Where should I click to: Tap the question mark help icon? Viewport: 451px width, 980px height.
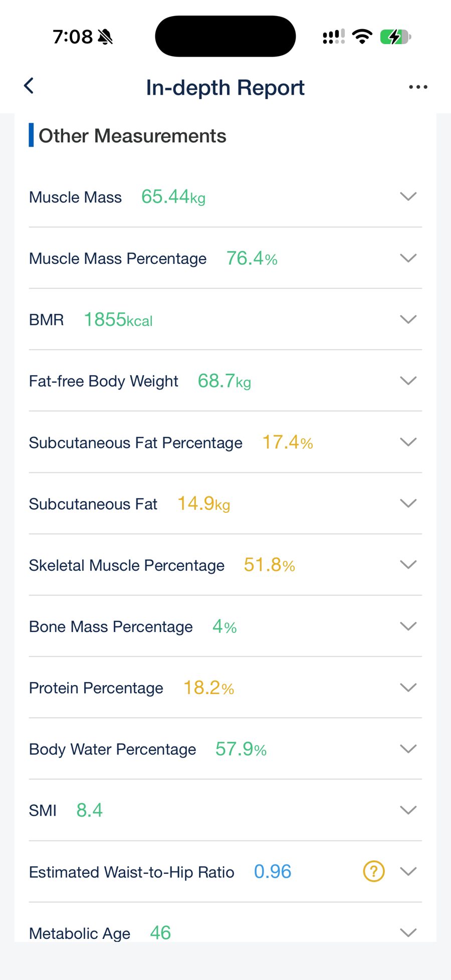(x=373, y=871)
